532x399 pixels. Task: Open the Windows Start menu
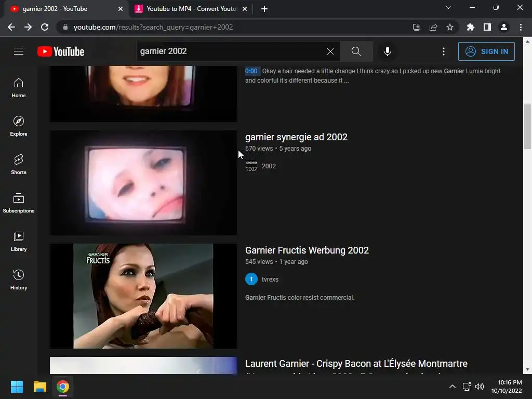click(17, 387)
